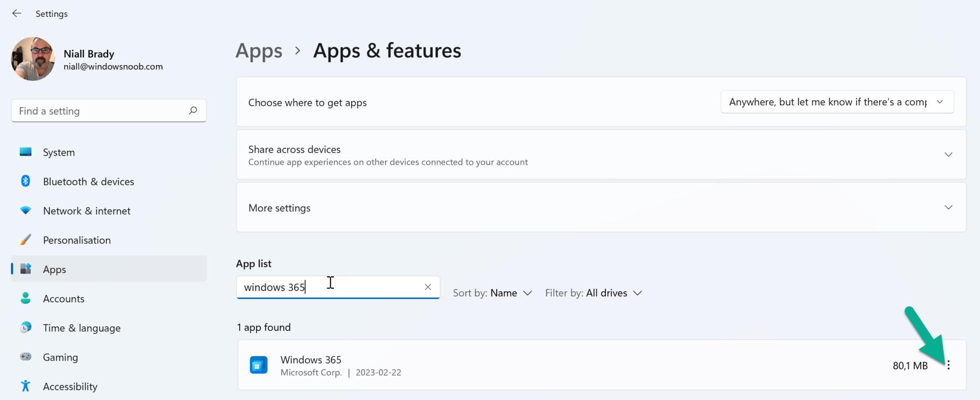Open Bluetooth & devices settings
Viewport: 980px width, 400px height.
109,182
